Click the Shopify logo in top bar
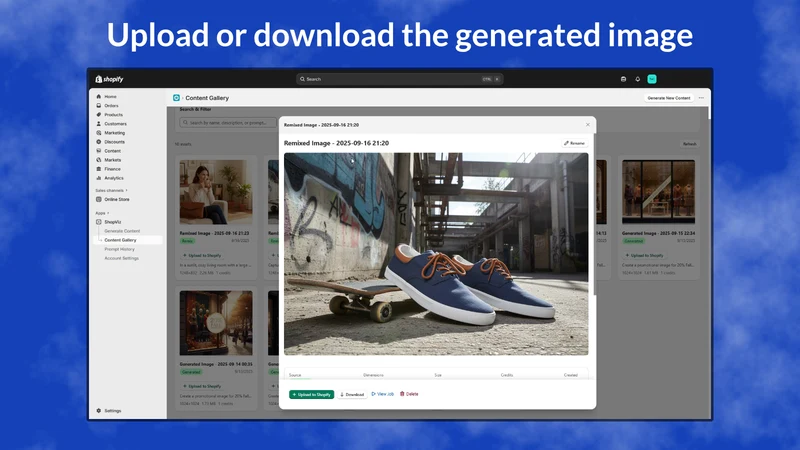The image size is (800, 450). pyautogui.click(x=109, y=79)
